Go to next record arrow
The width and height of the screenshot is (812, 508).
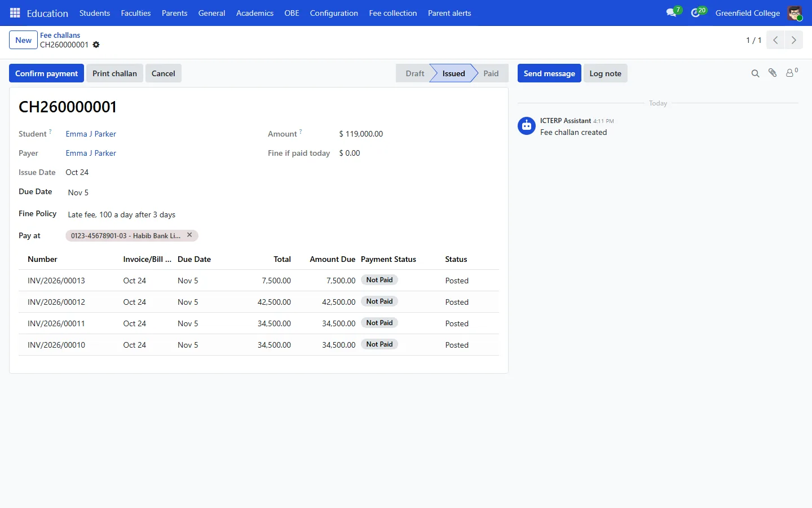click(793, 40)
